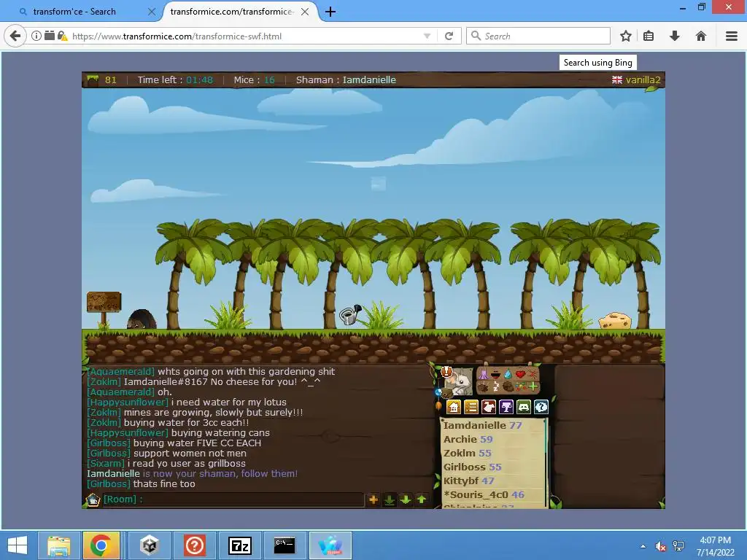Open the question mark help icon

pyautogui.click(x=541, y=407)
